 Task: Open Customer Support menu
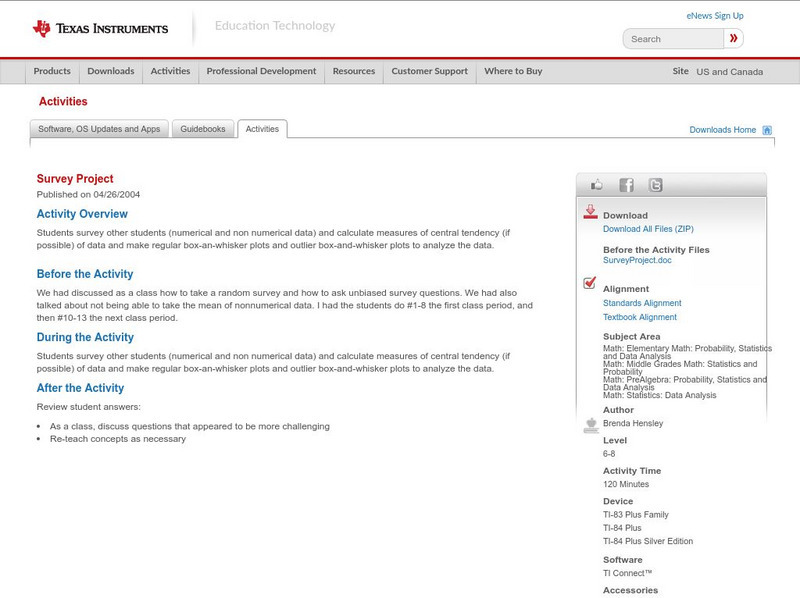[x=430, y=71]
